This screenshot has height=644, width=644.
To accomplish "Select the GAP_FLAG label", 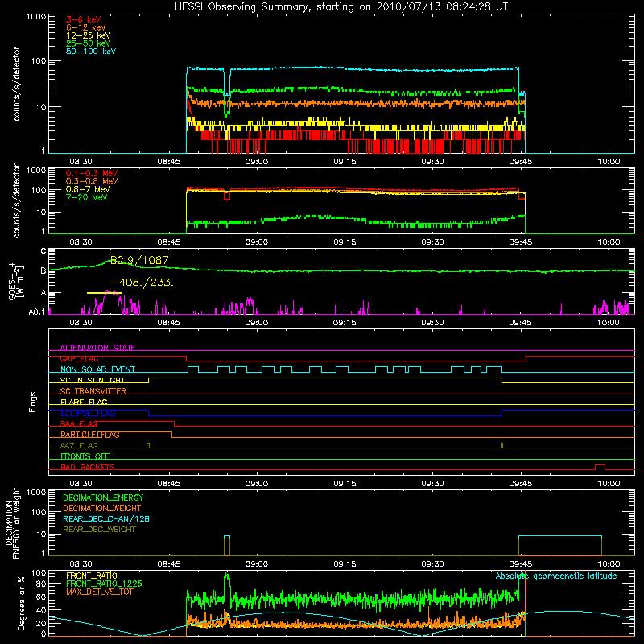I will pyautogui.click(x=79, y=358).
